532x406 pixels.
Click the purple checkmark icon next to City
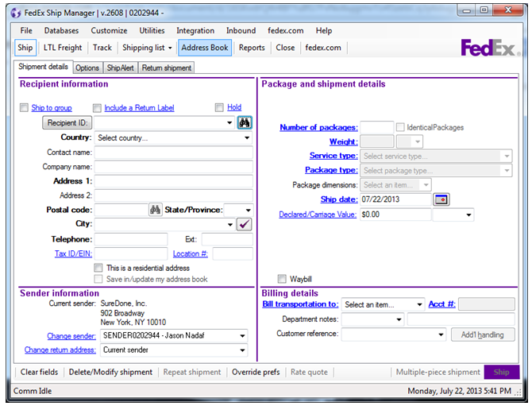(x=245, y=225)
